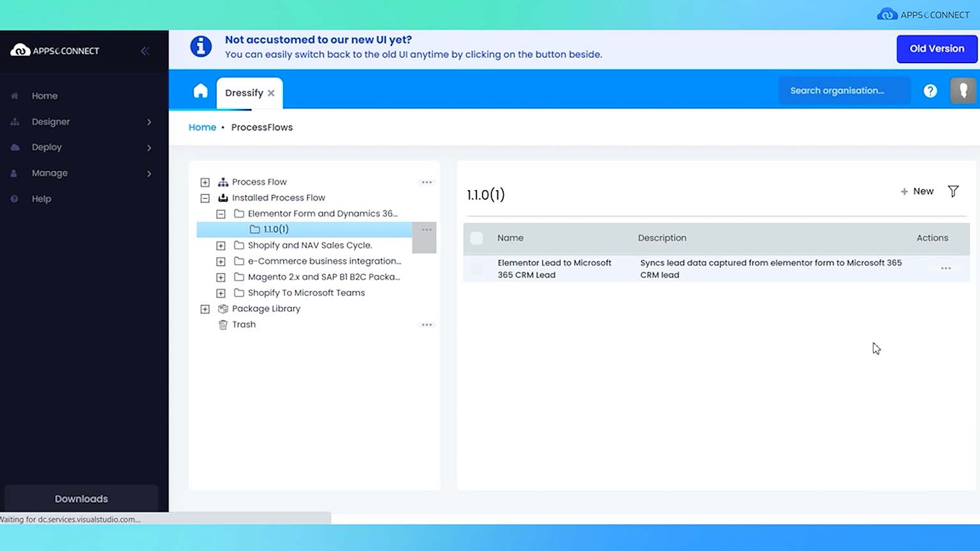Collapse the sidebar with double-chevron icon
The width and height of the screenshot is (980, 551).
point(145,51)
